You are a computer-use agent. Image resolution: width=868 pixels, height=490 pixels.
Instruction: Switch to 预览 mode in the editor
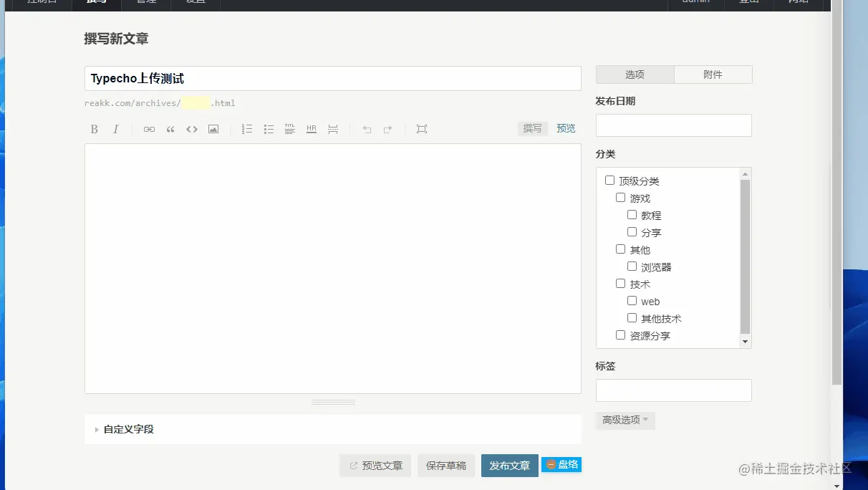566,128
